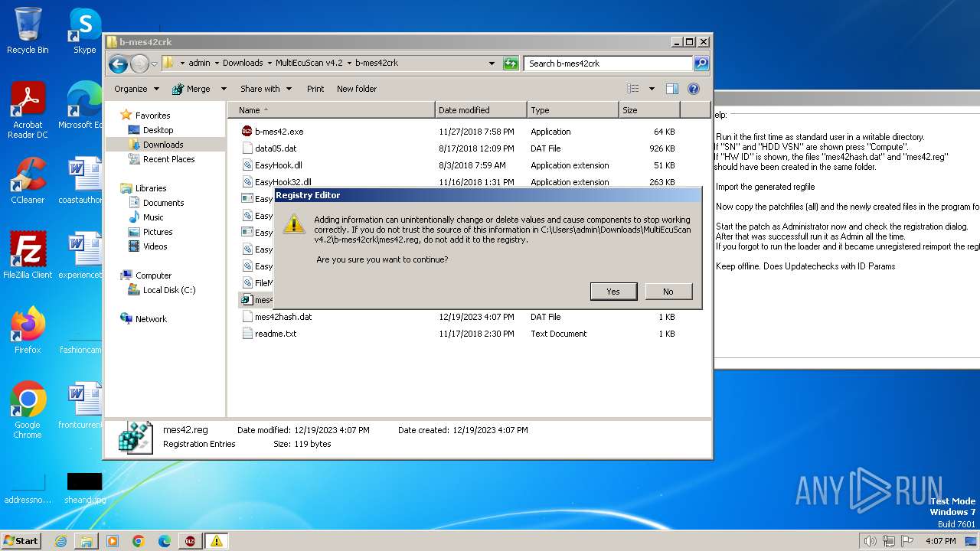Select mes42hash.dat file
Image resolution: width=980 pixels, height=551 pixels.
pyautogui.click(x=283, y=317)
